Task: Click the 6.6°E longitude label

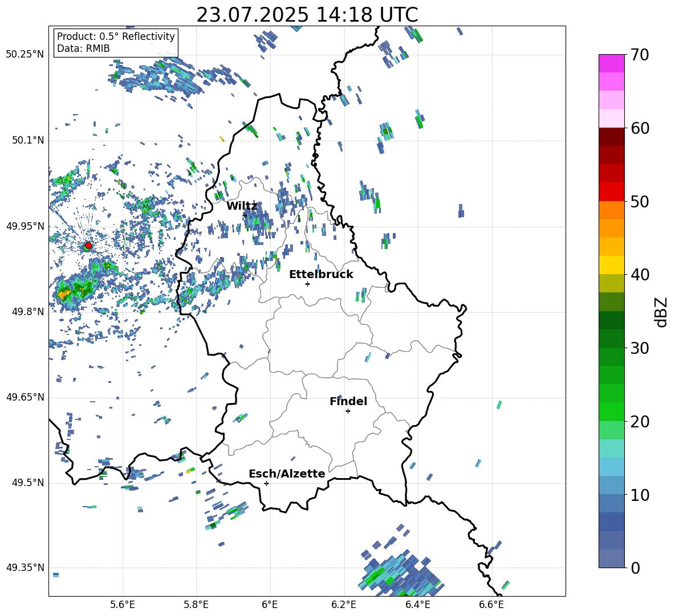Action: pos(491,605)
